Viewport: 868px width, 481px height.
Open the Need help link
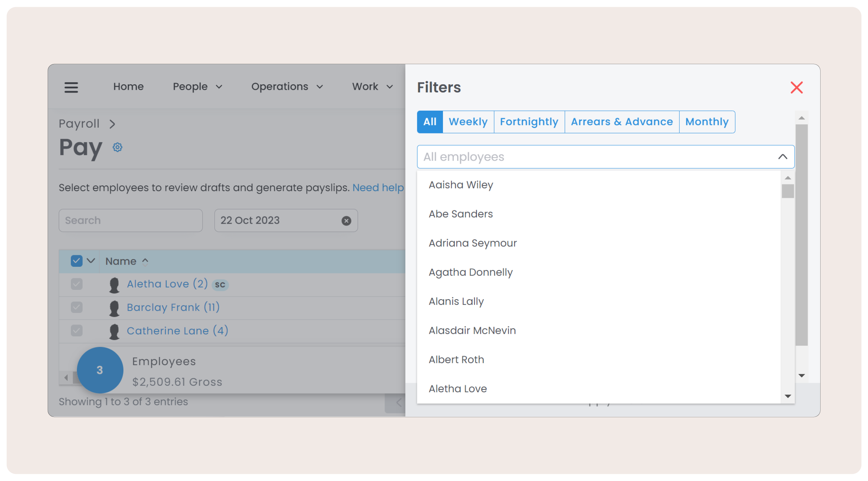pyautogui.click(x=378, y=187)
